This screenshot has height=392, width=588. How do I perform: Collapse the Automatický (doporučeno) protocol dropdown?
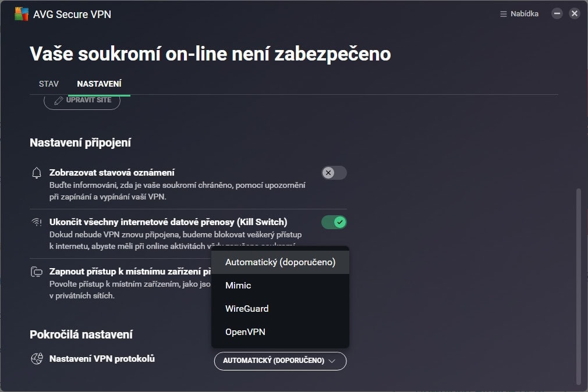[x=280, y=361]
